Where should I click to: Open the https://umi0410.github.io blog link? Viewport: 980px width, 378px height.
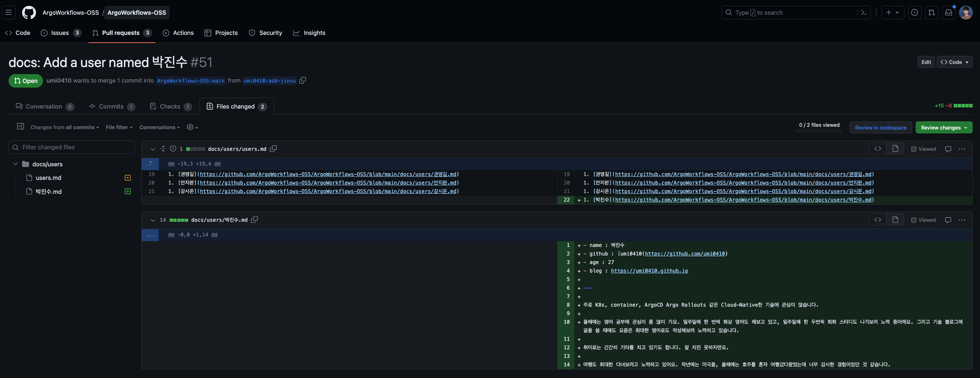coord(649,271)
